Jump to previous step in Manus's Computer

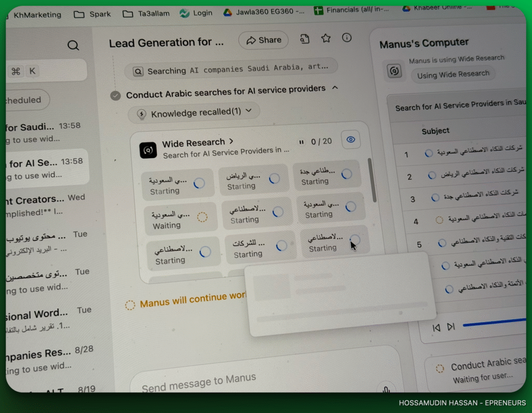436,327
